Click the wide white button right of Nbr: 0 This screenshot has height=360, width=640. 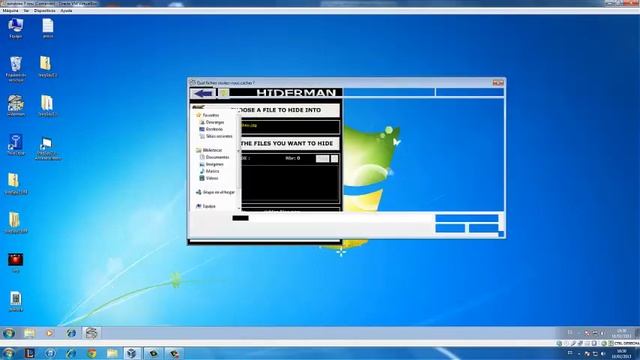pyautogui.click(x=322, y=158)
